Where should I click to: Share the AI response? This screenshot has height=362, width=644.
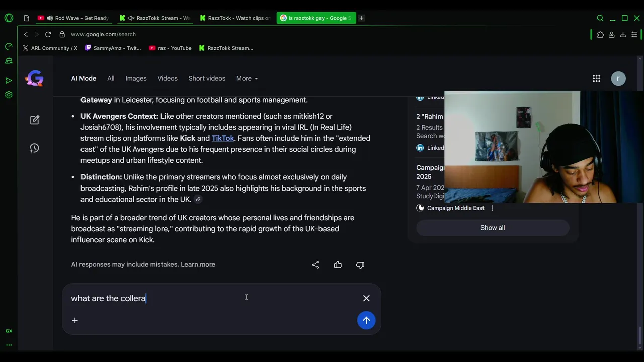pos(315,265)
